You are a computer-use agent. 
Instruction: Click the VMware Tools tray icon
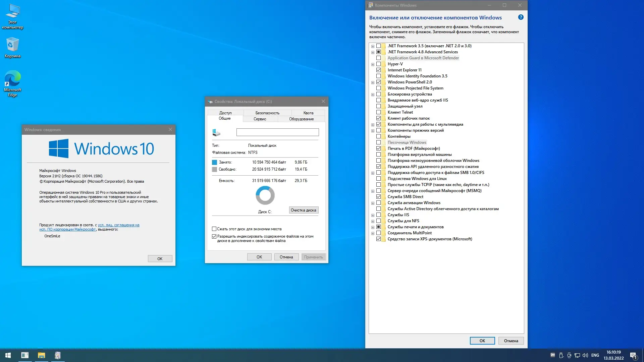coord(553,355)
